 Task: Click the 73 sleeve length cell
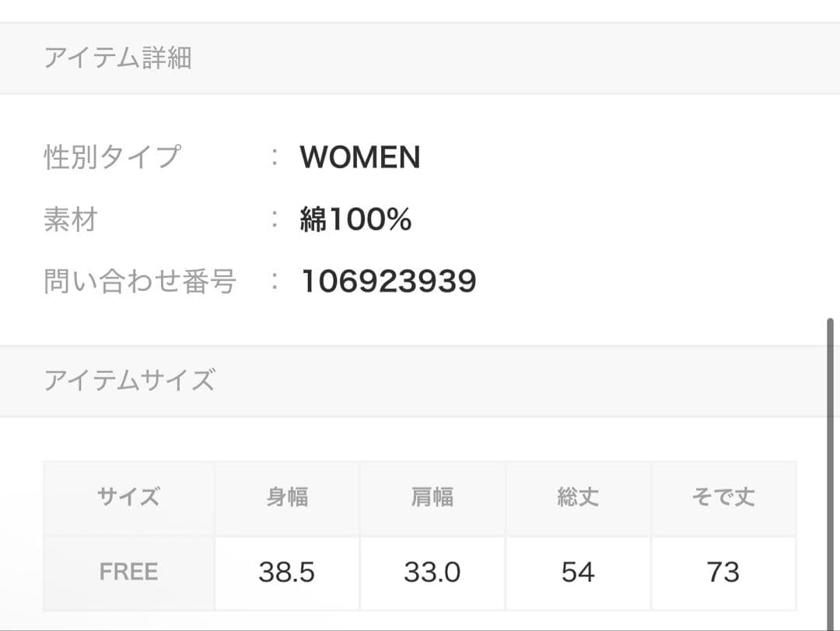click(723, 573)
